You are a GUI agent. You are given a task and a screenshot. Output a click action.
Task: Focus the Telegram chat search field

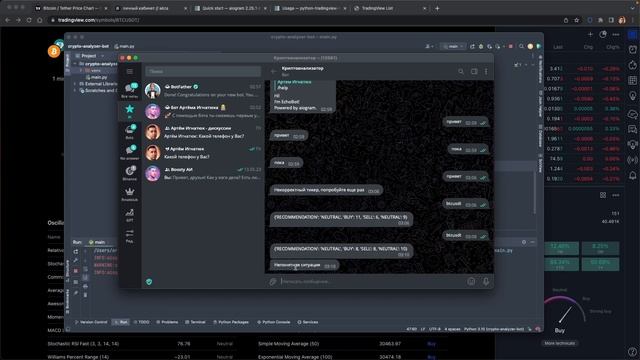tap(203, 71)
